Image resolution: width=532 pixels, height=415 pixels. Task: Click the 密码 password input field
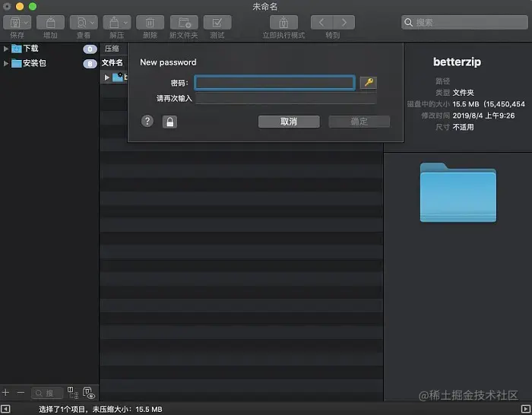tap(275, 83)
